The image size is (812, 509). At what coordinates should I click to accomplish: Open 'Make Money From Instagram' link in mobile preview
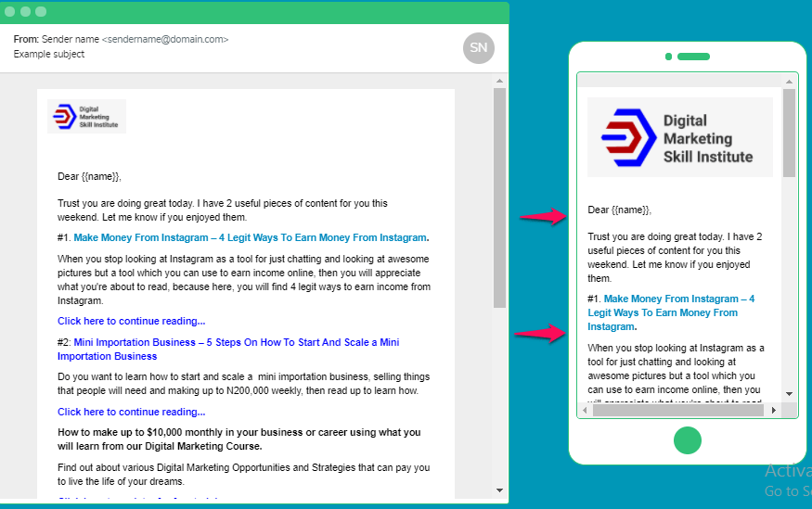click(671, 312)
